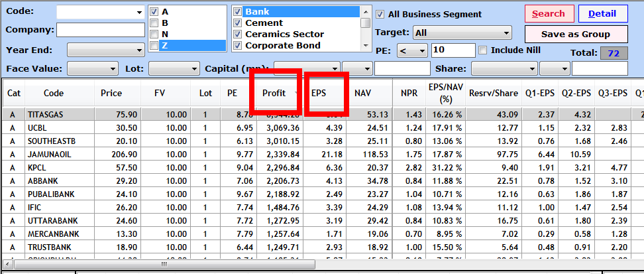The height and width of the screenshot is (274, 644).
Task: Select the MERCANBANK row
Action: (322, 234)
